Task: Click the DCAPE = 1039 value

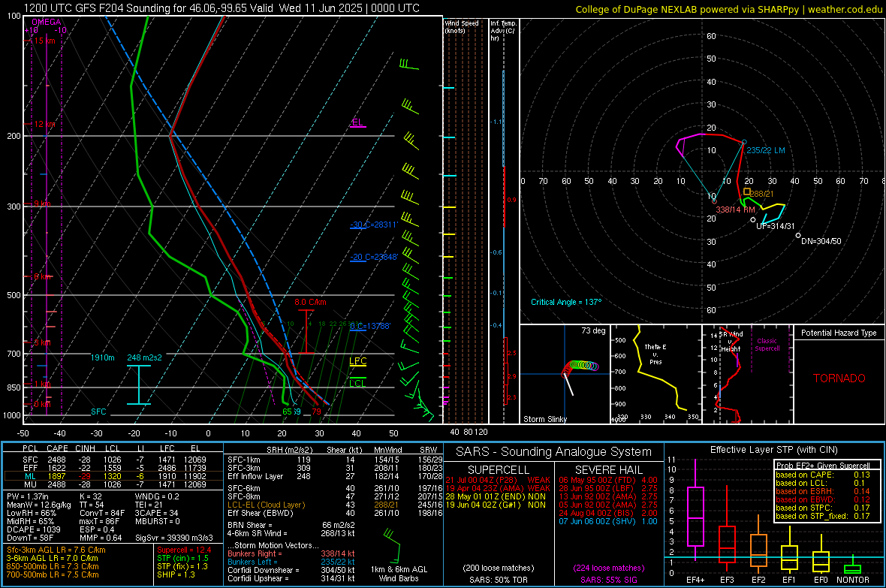Action: coord(33,529)
